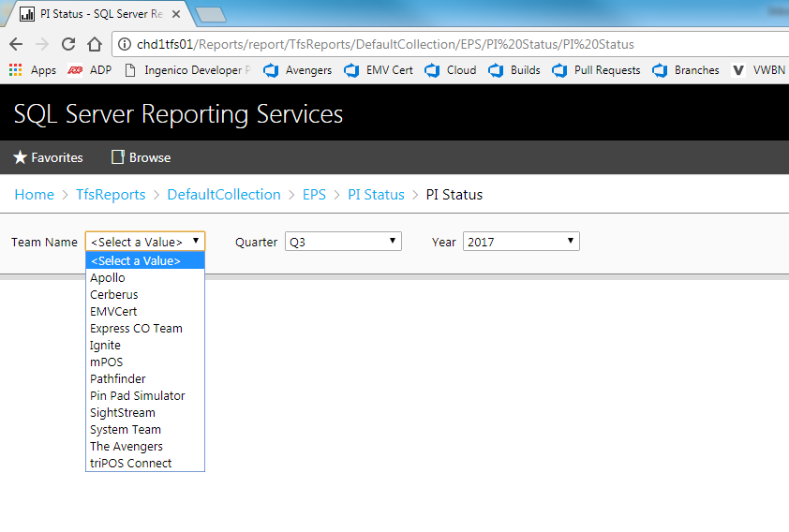
Task: Select Ignite from Team Name list
Action: (145, 345)
